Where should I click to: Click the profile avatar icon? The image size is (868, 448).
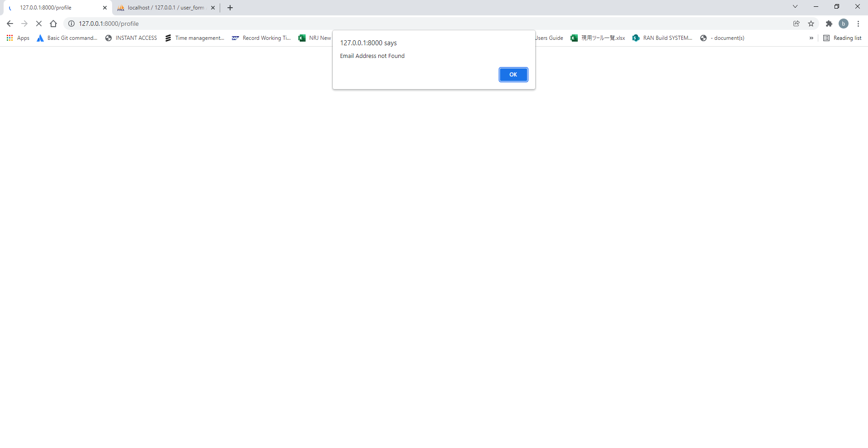tap(844, 24)
